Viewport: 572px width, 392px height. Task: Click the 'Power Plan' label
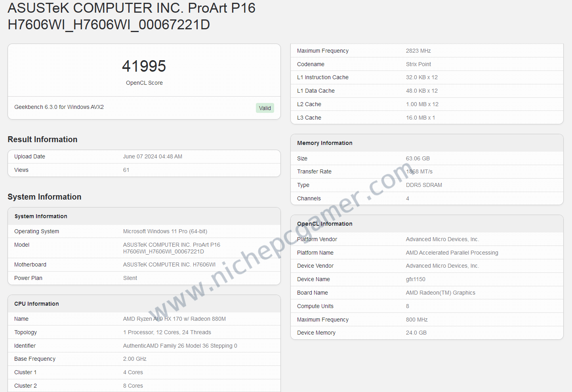28,278
